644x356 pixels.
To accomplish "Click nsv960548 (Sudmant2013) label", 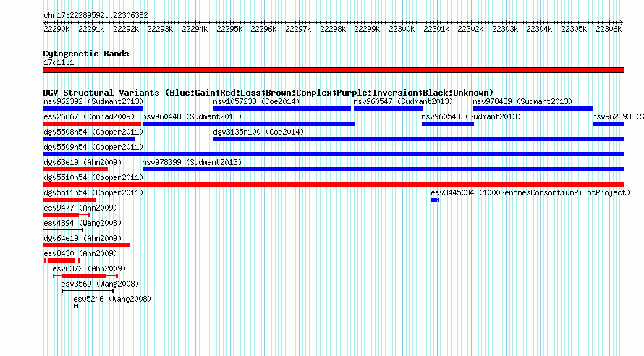I will (x=471, y=116).
